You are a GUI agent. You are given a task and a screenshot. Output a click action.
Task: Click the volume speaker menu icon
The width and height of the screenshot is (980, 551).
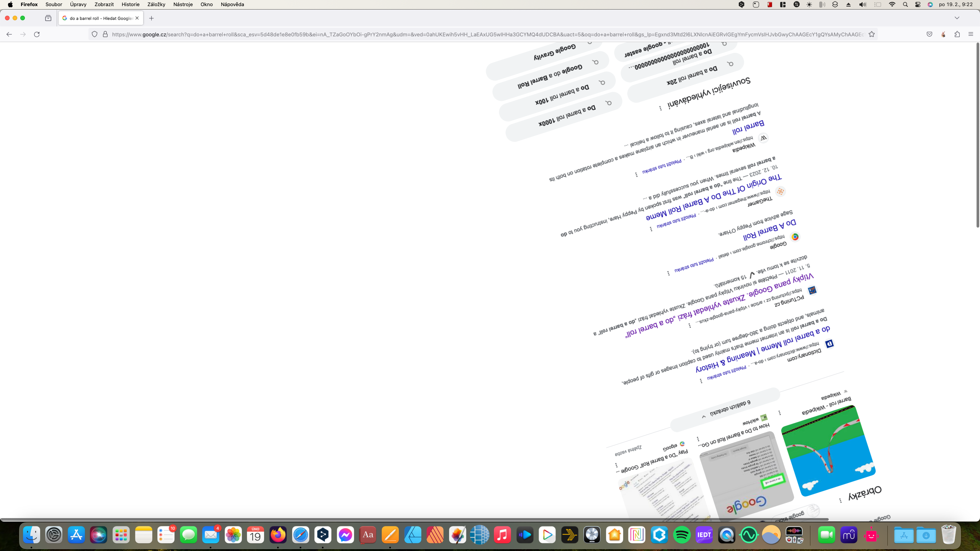(862, 5)
